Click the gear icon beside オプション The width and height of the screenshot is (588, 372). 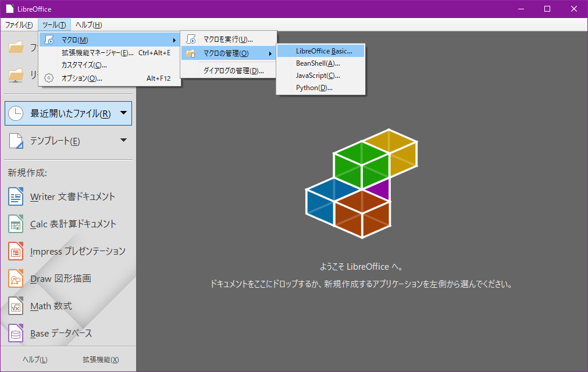(x=49, y=78)
